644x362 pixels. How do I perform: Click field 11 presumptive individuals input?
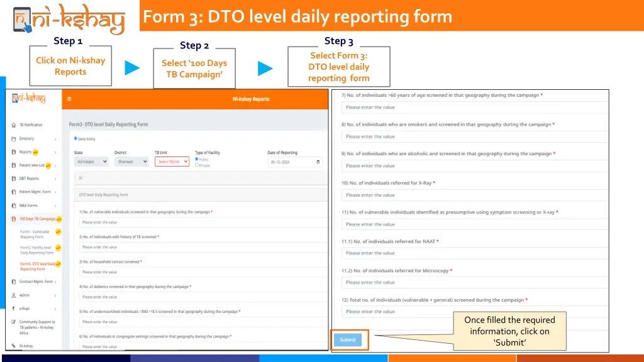[475, 224]
